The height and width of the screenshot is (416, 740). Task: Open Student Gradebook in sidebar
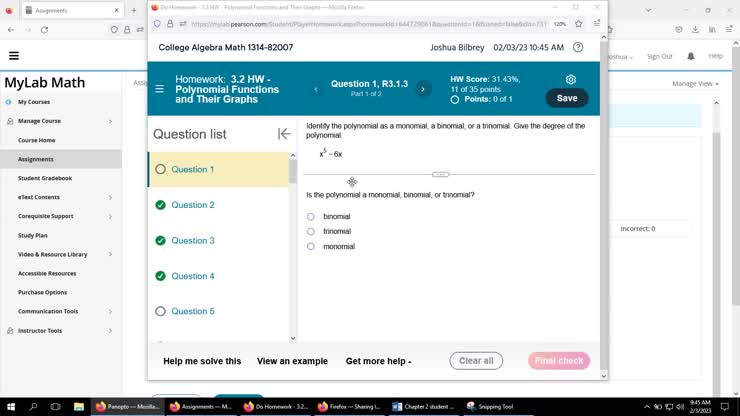45,178
